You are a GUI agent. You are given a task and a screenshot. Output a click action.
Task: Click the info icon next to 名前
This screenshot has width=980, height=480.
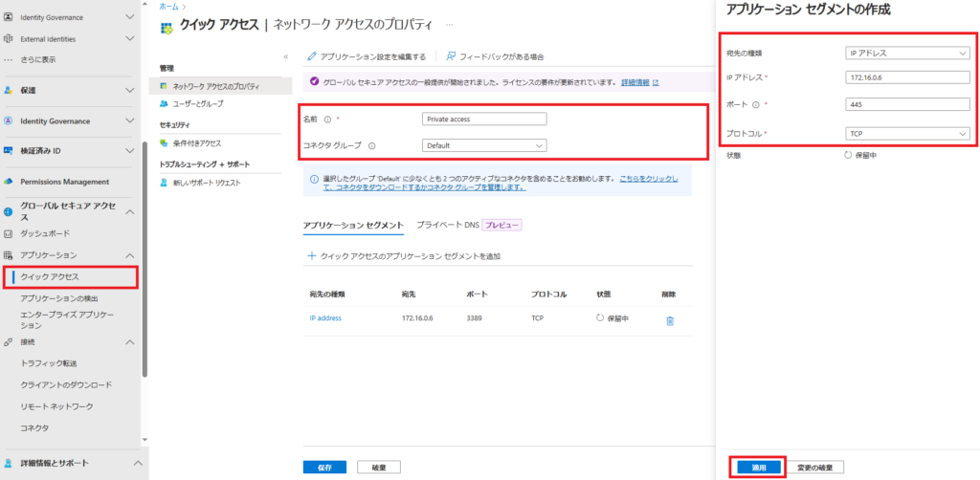[327, 120]
